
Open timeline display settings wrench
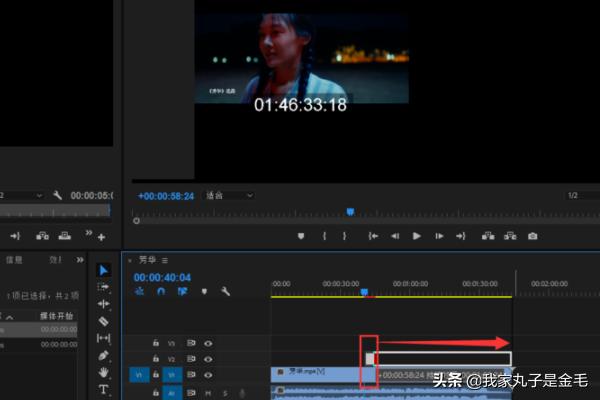[226, 292]
